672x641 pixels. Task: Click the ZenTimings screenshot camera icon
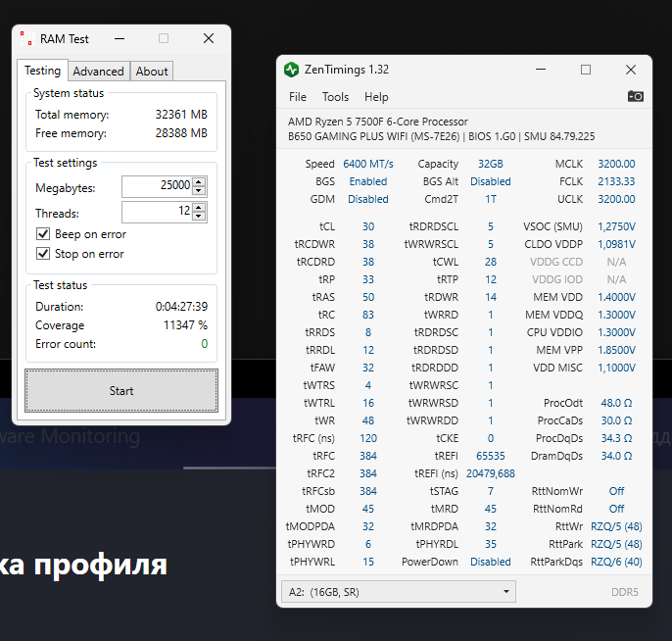pyautogui.click(x=635, y=96)
